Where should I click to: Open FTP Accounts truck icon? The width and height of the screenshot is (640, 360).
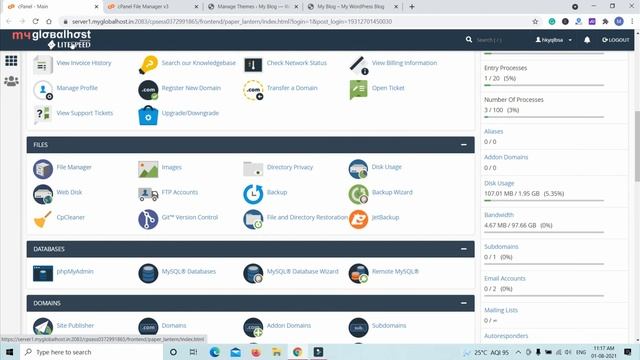pos(148,194)
